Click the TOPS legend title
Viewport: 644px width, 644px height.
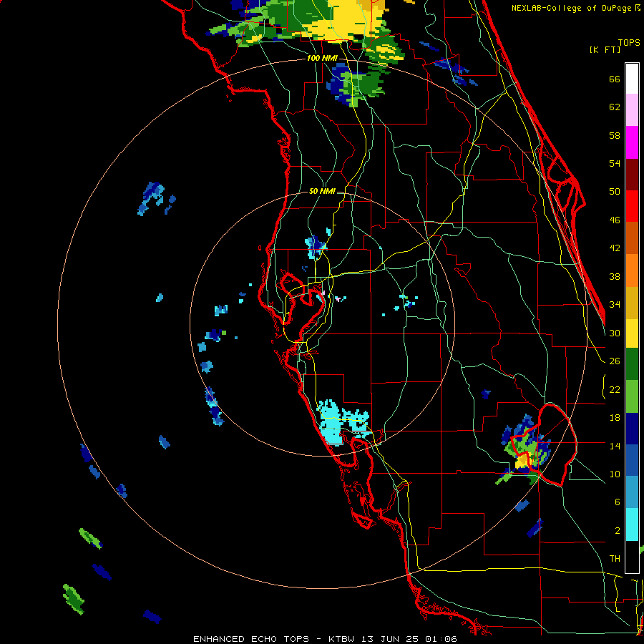(x=629, y=43)
